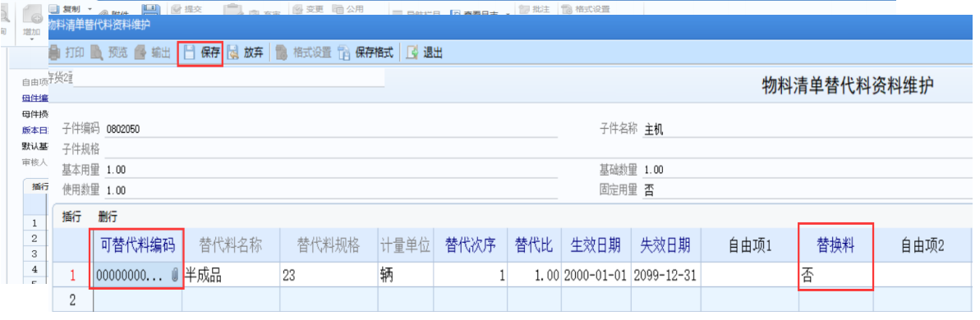
Task: Click the 2000-01-01 effective date cell
Action: [x=596, y=276]
